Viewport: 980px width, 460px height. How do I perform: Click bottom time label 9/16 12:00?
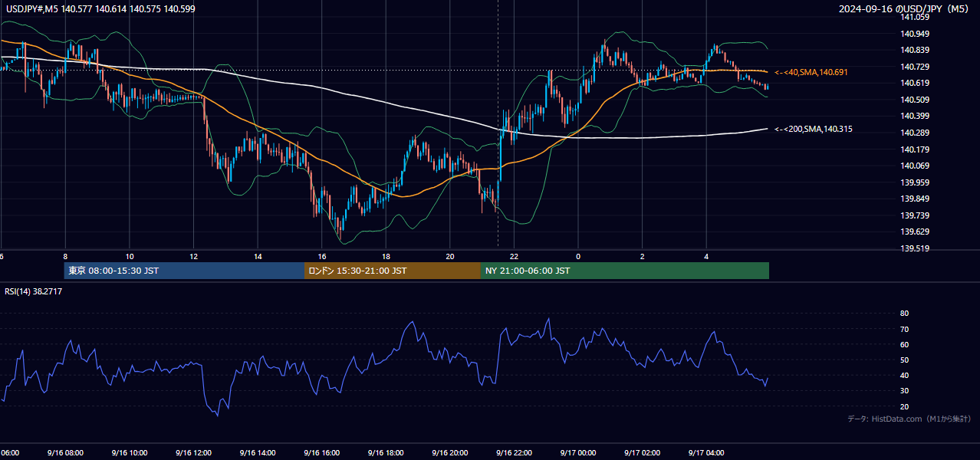[x=193, y=452]
